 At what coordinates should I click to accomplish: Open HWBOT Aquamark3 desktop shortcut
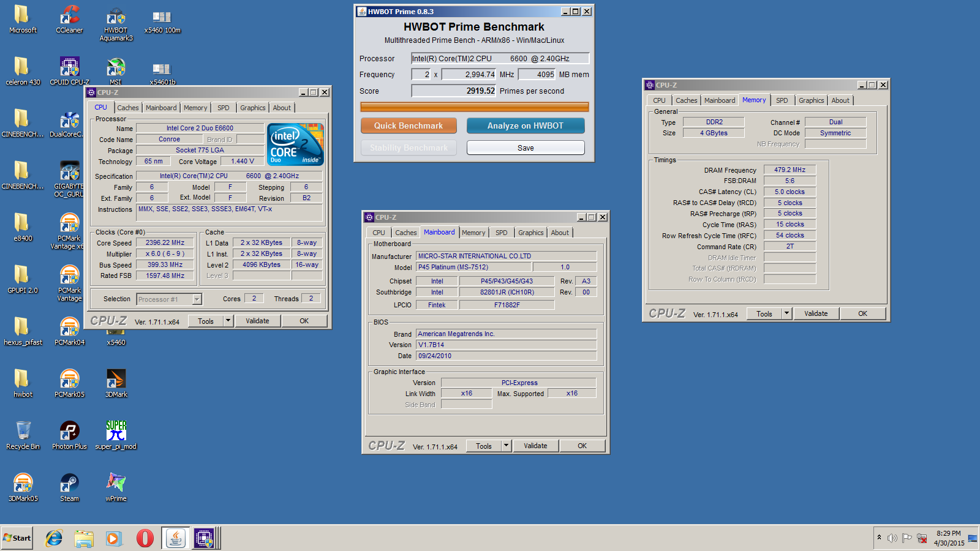coord(116,23)
